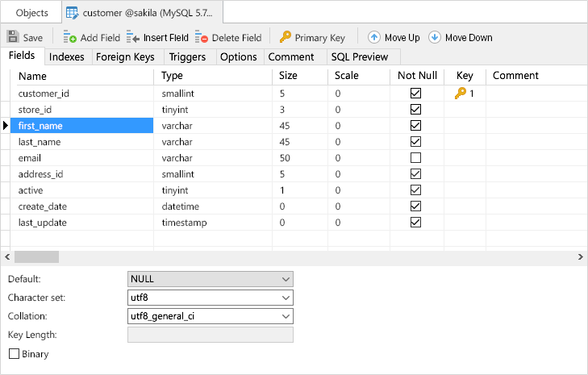Set Primary Key with key icon
Screen dimensions: 588x375
pos(286,37)
